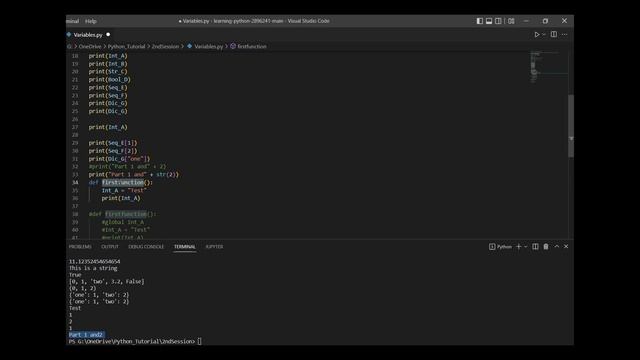Switch to the Output panel tab
640x360 pixels.
[110, 247]
